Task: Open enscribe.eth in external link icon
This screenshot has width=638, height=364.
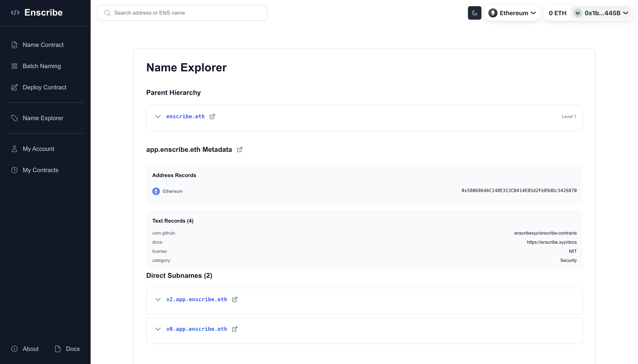Action: [x=213, y=117]
